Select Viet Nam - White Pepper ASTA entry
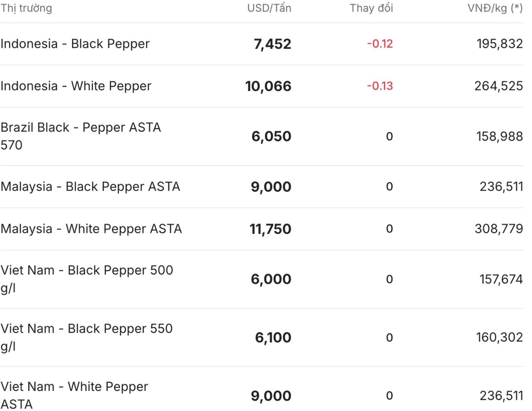Image resolution: width=532 pixels, height=411 pixels. click(x=74, y=395)
